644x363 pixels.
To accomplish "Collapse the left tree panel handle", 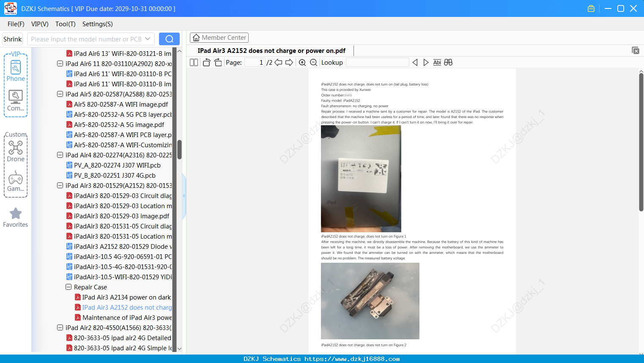I will pyautogui.click(x=184, y=195).
